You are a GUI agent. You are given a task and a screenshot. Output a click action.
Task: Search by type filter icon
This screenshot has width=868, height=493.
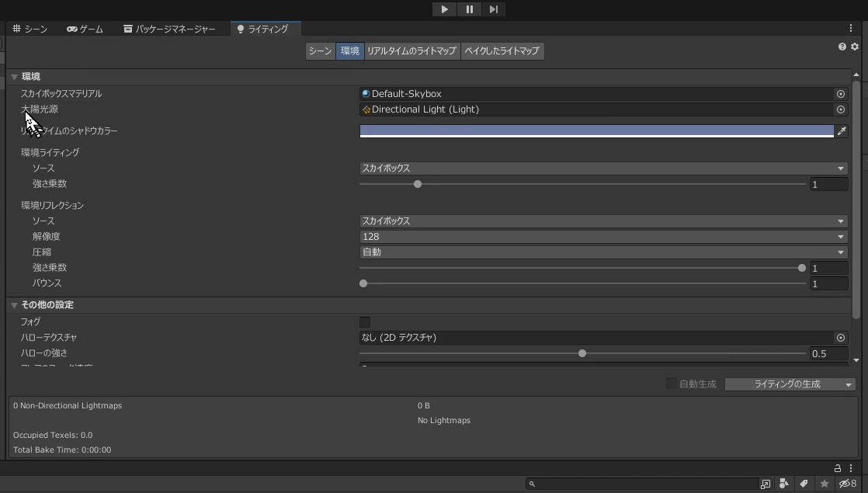[x=784, y=484]
